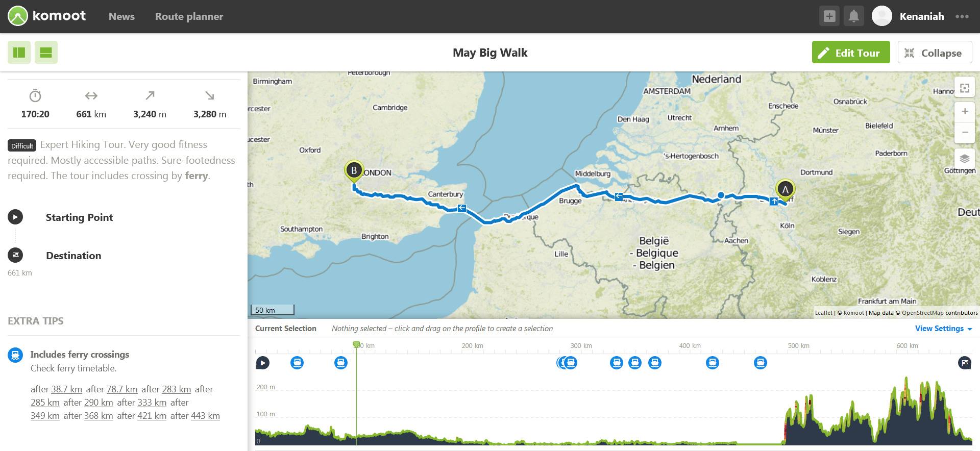
Task: Open the add new plus icon
Action: point(829,16)
